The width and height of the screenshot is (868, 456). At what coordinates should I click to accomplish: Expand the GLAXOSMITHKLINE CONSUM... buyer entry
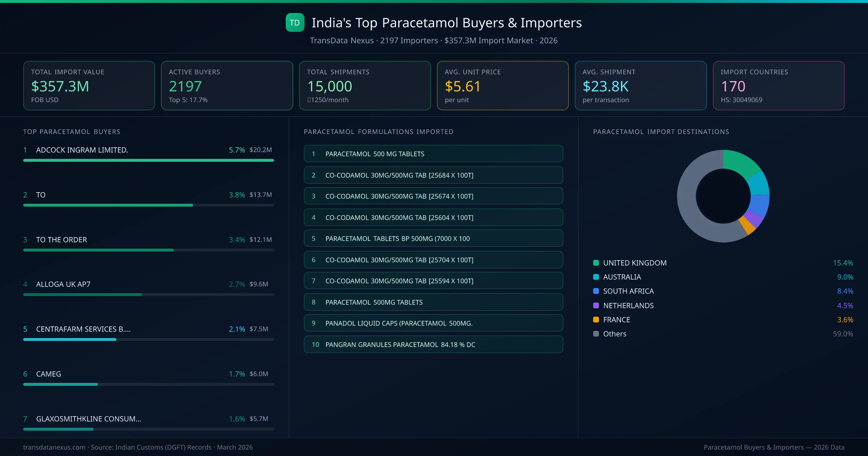88,419
